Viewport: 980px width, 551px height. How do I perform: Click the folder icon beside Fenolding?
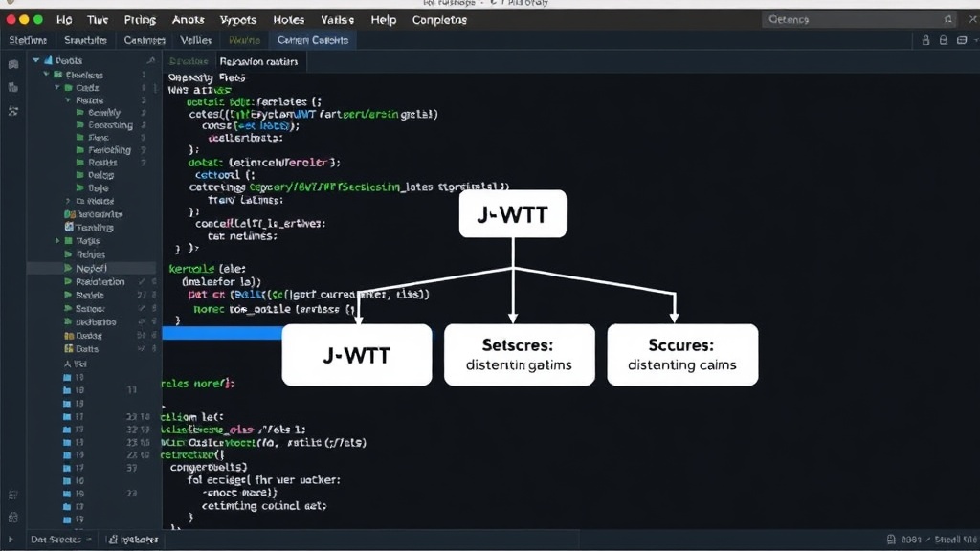coord(80,150)
